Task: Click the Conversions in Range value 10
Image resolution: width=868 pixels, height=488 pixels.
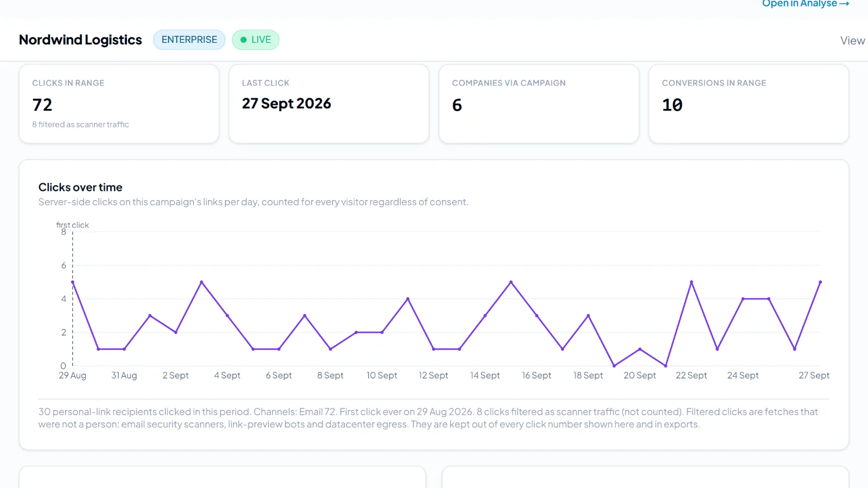Action: (672, 105)
